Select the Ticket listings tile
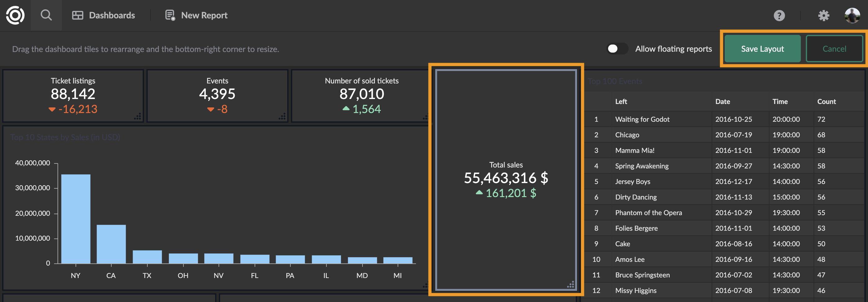868x302 pixels. click(x=73, y=96)
